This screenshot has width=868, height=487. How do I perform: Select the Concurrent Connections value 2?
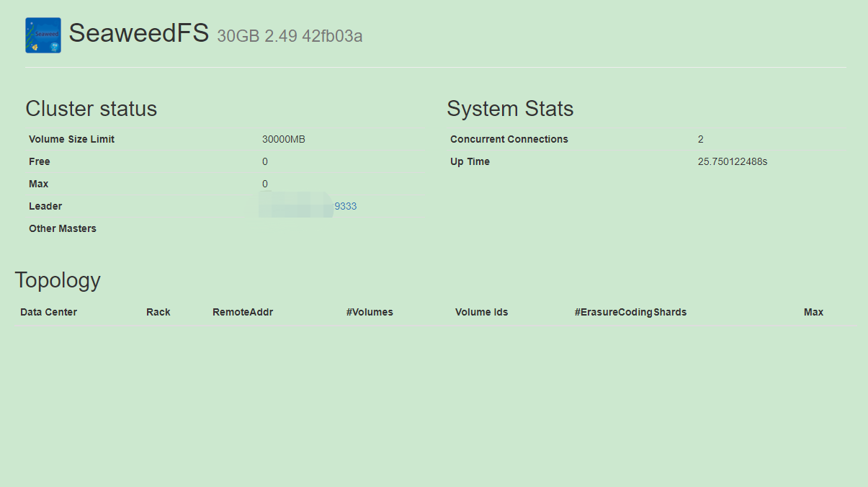701,139
